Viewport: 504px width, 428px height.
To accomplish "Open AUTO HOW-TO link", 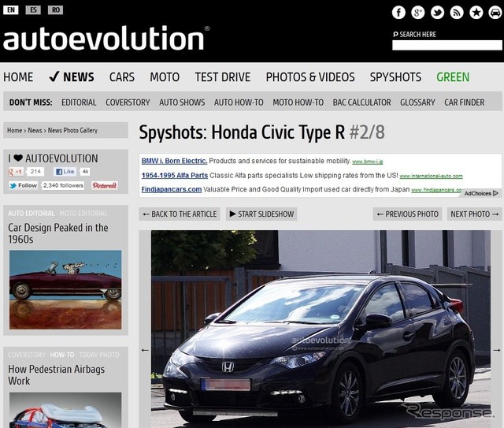I will pos(239,102).
